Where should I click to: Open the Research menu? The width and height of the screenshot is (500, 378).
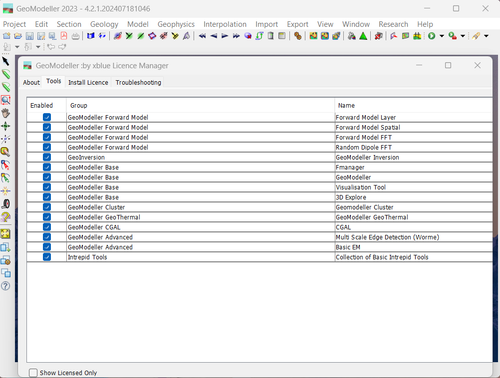coord(393,24)
